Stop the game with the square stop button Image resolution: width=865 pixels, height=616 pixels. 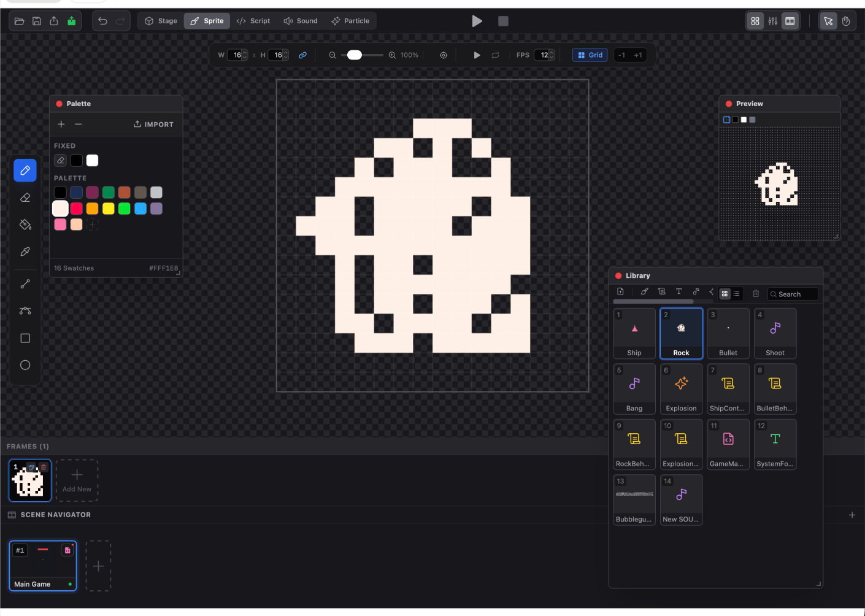point(503,21)
